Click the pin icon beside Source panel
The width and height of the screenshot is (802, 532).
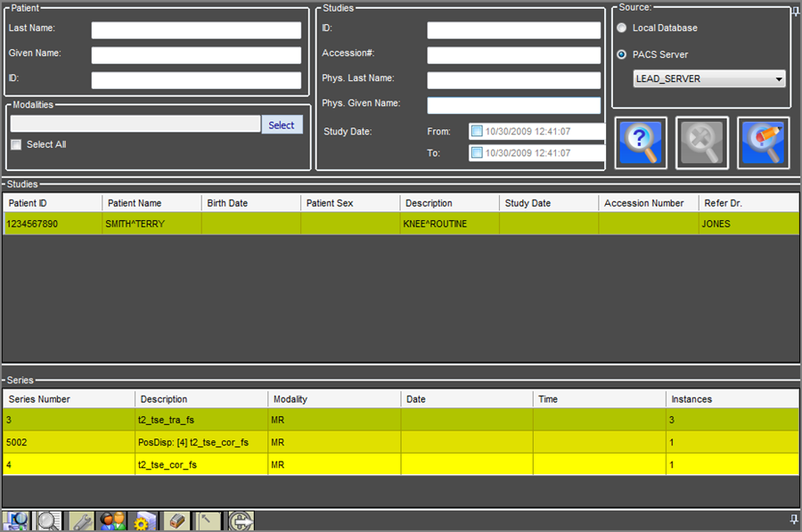tap(795, 11)
